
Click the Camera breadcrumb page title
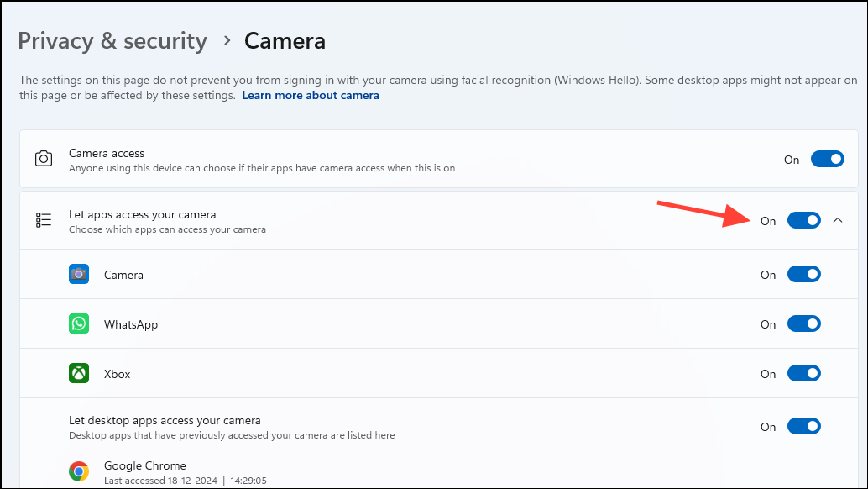285,41
